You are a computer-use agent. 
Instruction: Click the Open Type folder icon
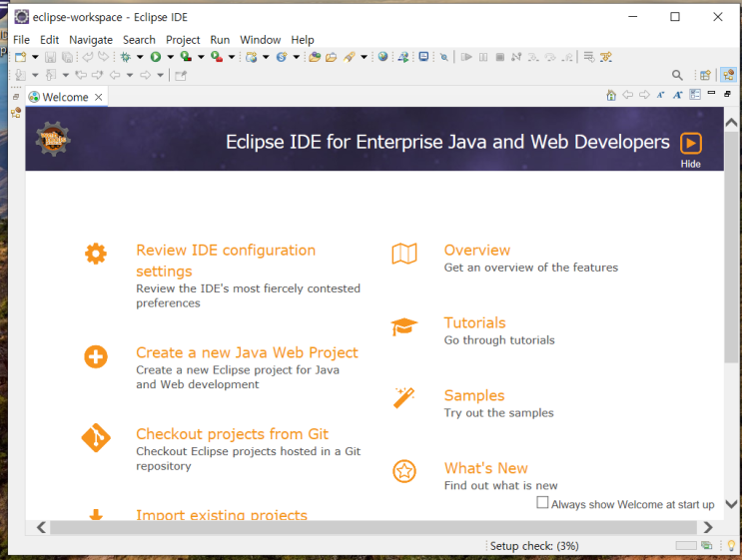315,57
